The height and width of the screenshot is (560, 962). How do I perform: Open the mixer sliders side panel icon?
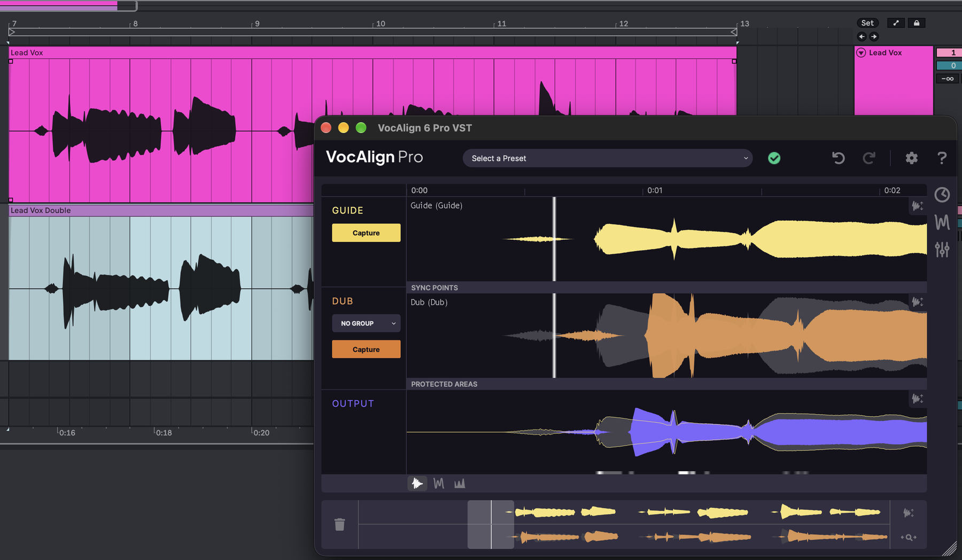[x=942, y=249]
